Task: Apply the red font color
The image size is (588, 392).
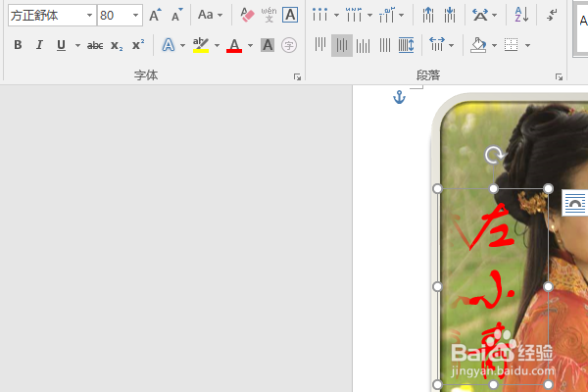Action: [x=234, y=45]
